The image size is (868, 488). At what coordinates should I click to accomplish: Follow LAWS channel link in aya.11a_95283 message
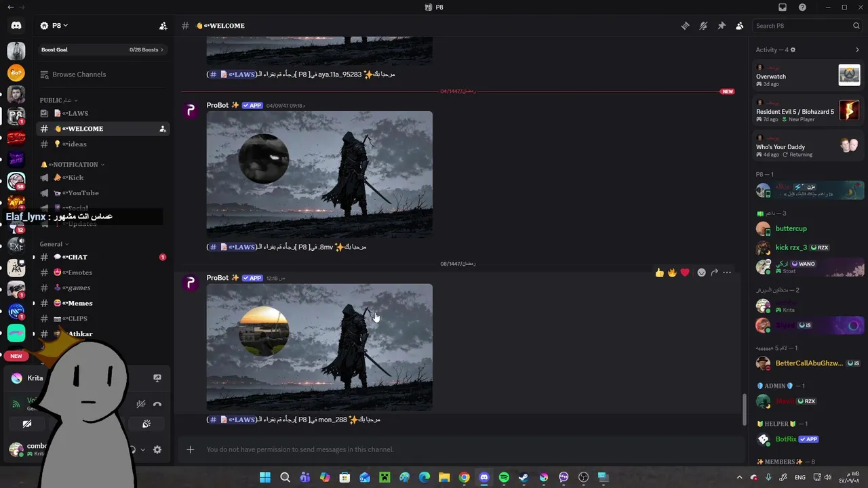point(232,75)
